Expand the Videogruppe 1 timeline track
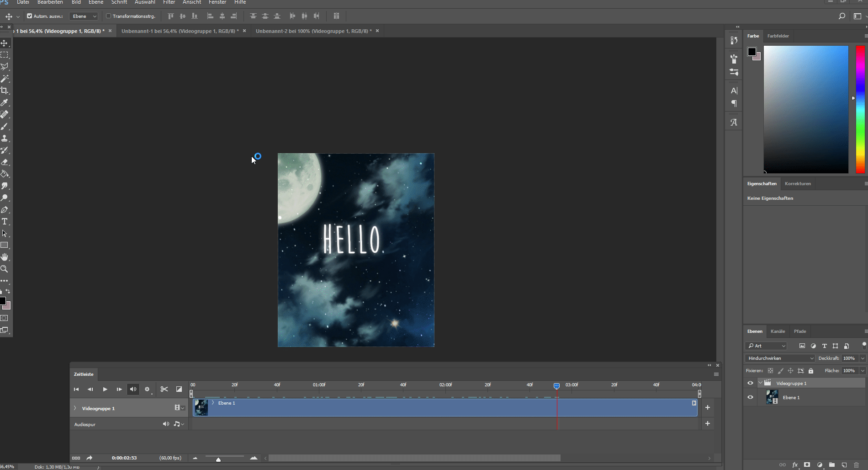This screenshot has height=470, width=868. point(75,408)
